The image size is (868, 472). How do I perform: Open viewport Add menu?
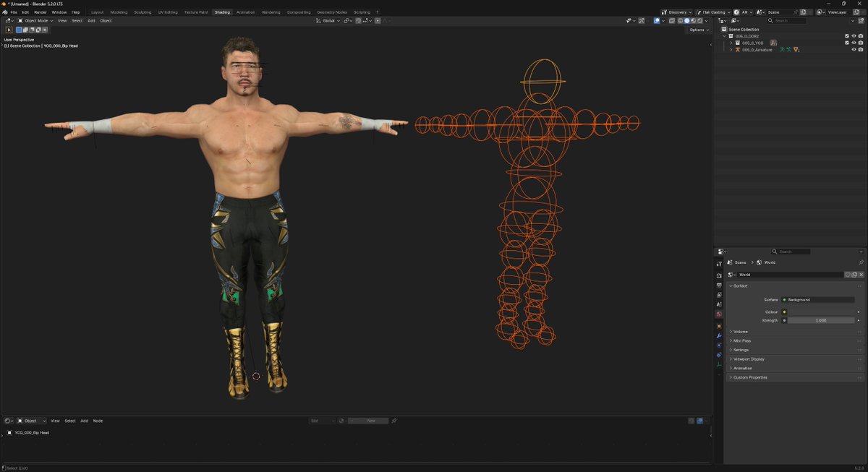[x=91, y=21]
